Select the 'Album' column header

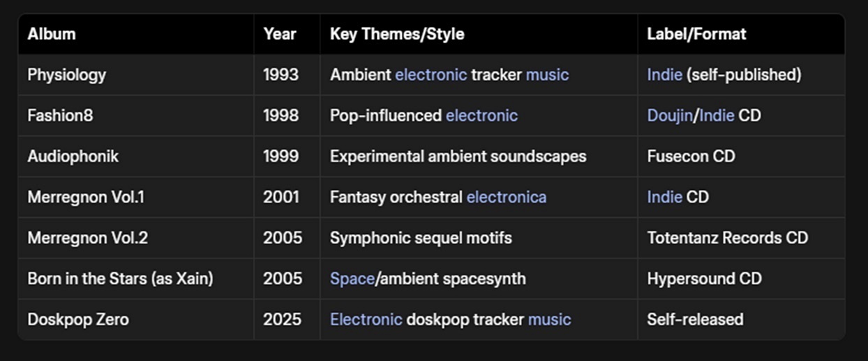pyautogui.click(x=52, y=34)
